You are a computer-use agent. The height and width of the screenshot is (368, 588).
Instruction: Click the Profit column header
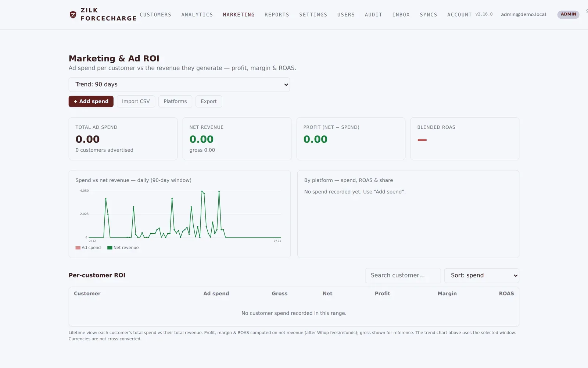click(382, 294)
